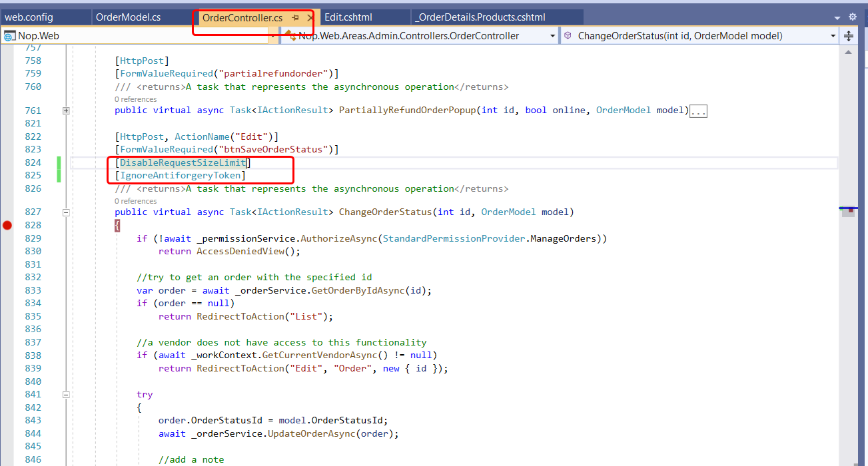The width and height of the screenshot is (868, 466).
Task: Expand the collapsed method at line 761
Action: click(x=65, y=111)
